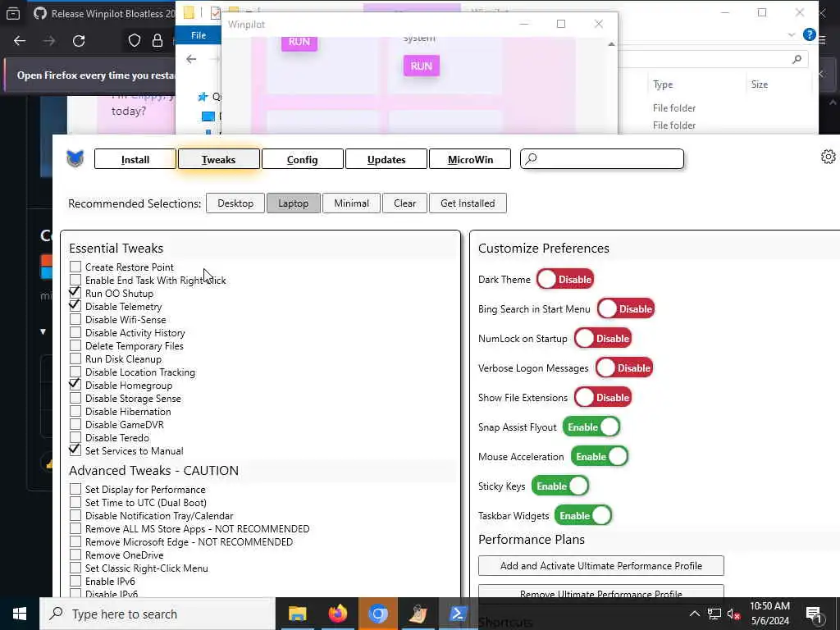The image size is (840, 630).
Task: Check Remove OneDrive
Action: coord(75,555)
